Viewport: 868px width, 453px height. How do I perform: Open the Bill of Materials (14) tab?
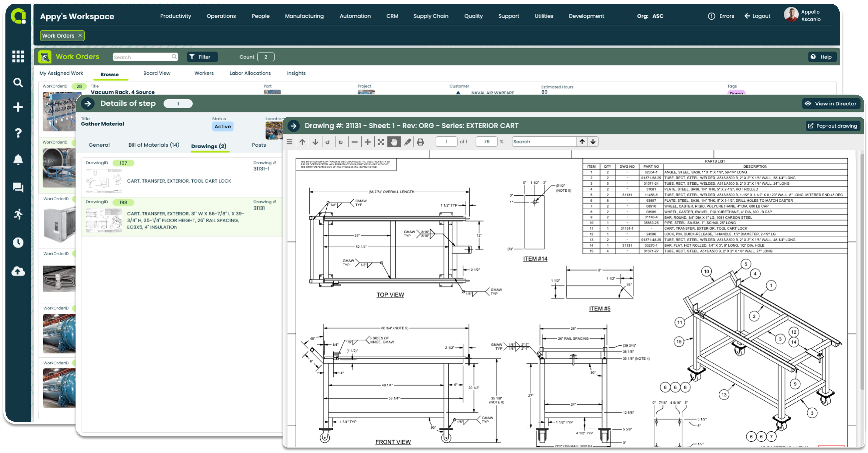pyautogui.click(x=154, y=145)
